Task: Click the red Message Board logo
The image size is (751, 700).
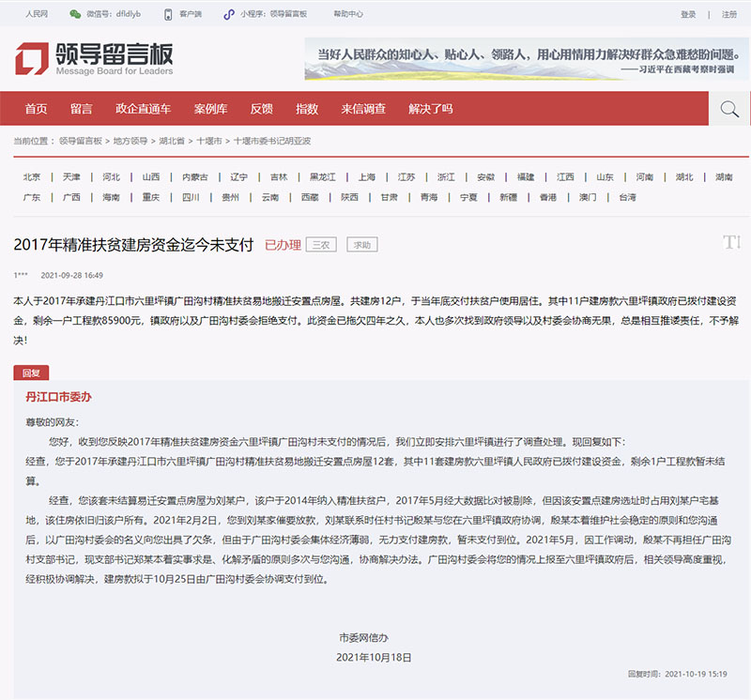Action: 32,59
